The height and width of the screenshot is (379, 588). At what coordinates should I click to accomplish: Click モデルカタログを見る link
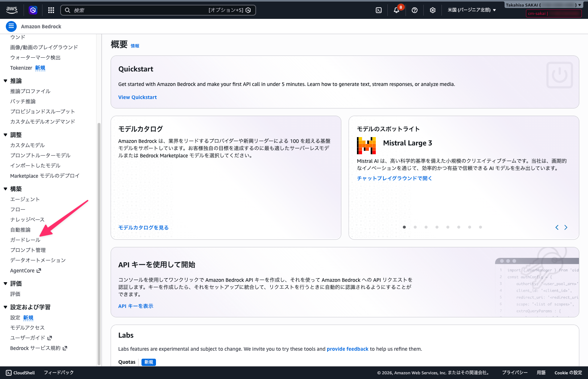click(143, 228)
